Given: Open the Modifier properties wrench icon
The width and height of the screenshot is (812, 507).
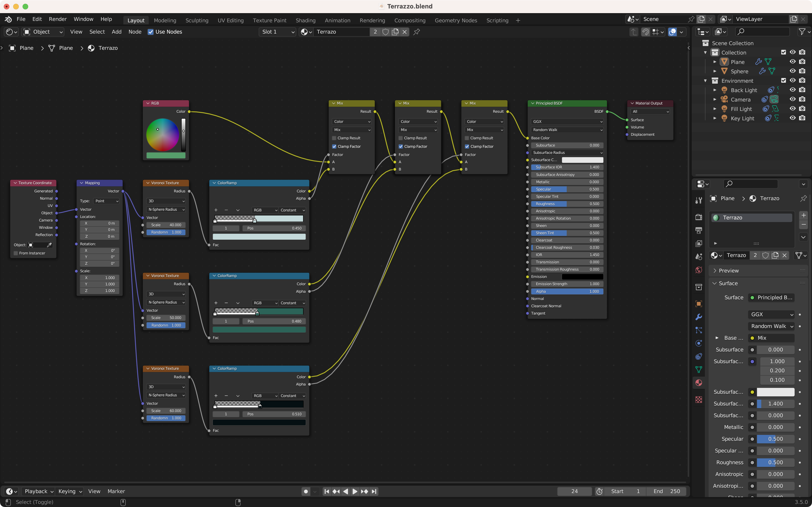Looking at the screenshot, I should click(699, 317).
